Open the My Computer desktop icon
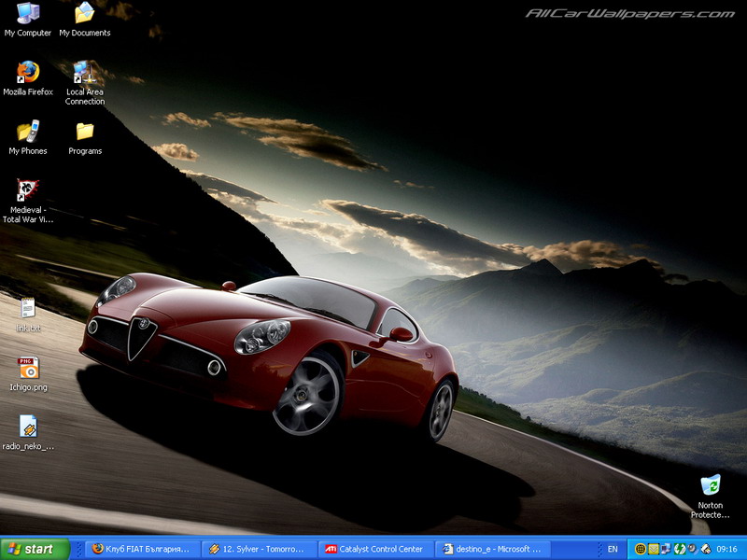The height and width of the screenshot is (560, 747). pos(28,14)
